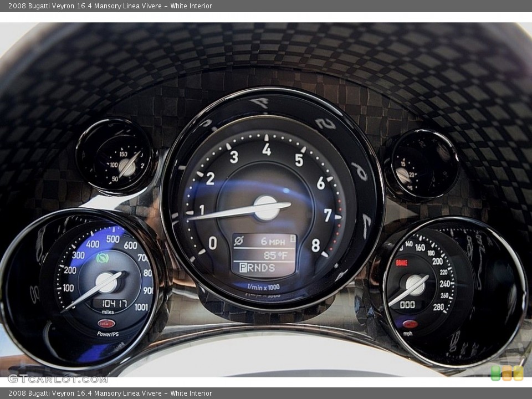Screen dimensions: 532x399
Task: Click the '6 MPH' display reading
Action: coord(273,242)
